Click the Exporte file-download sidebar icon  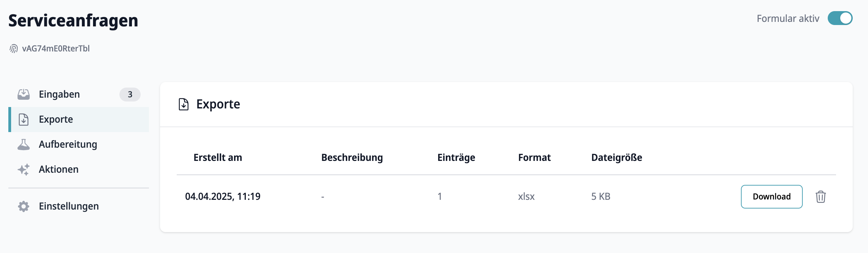[24, 119]
